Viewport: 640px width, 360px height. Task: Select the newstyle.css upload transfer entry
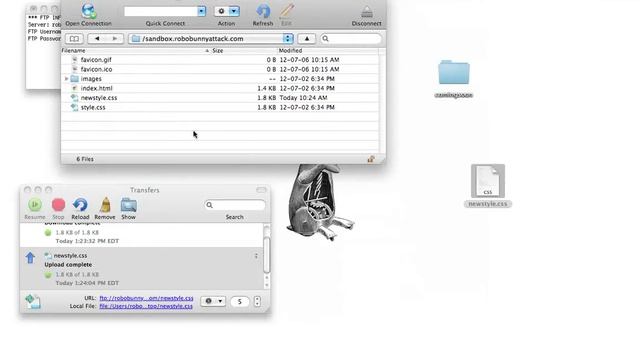coord(141,269)
